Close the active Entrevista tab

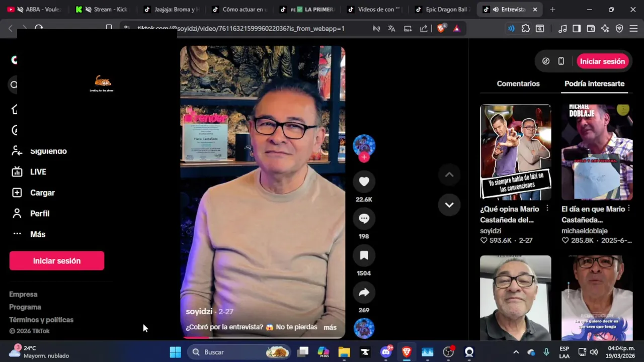tap(535, 10)
